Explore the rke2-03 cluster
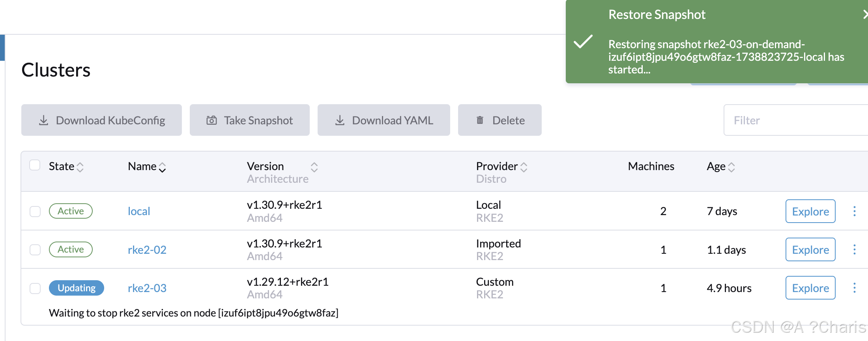The height and width of the screenshot is (341, 868). [810, 288]
